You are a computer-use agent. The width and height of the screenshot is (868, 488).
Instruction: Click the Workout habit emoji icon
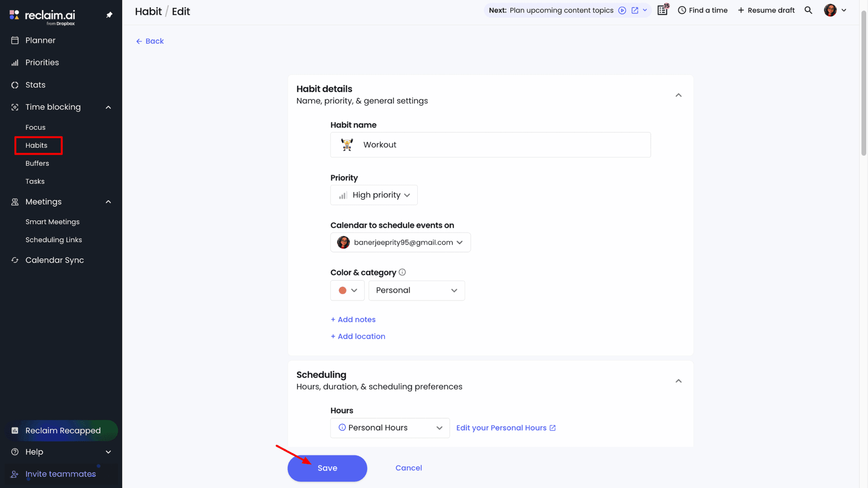click(x=347, y=145)
